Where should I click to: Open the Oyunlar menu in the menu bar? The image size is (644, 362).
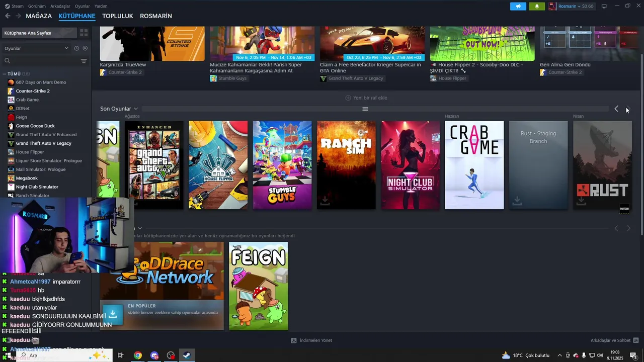point(83,6)
